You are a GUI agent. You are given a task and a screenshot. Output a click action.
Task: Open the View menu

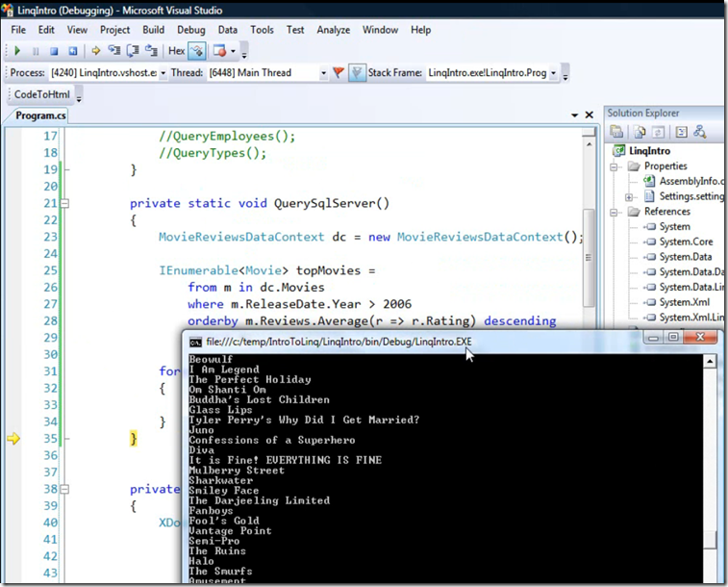click(77, 30)
